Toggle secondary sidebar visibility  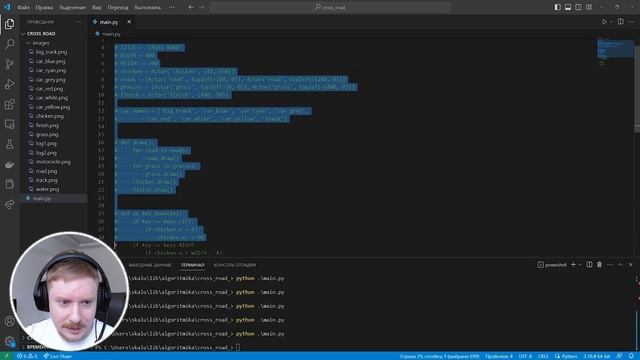[x=578, y=7]
